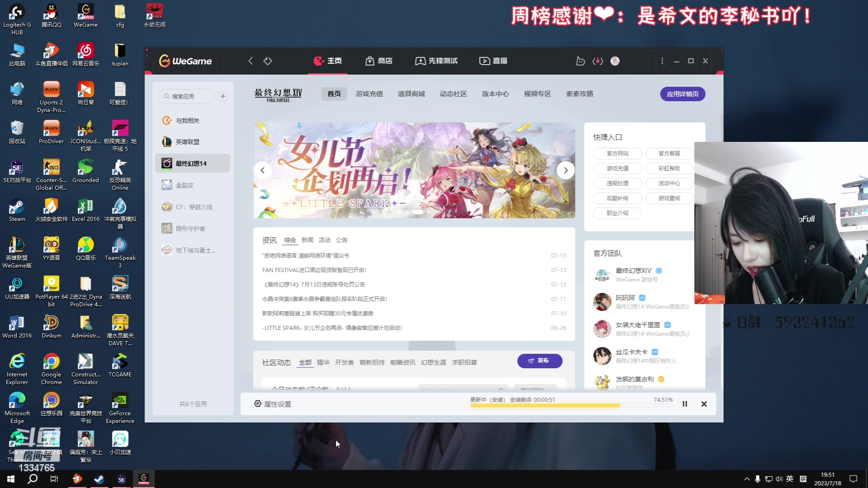
Task: Open 彩虹帮助 quick link
Action: 670,169
